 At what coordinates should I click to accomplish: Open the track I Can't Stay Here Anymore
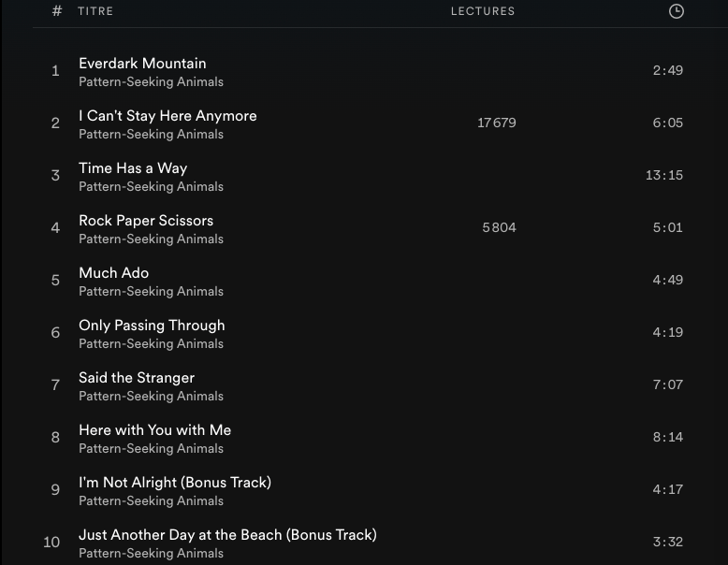click(x=167, y=116)
